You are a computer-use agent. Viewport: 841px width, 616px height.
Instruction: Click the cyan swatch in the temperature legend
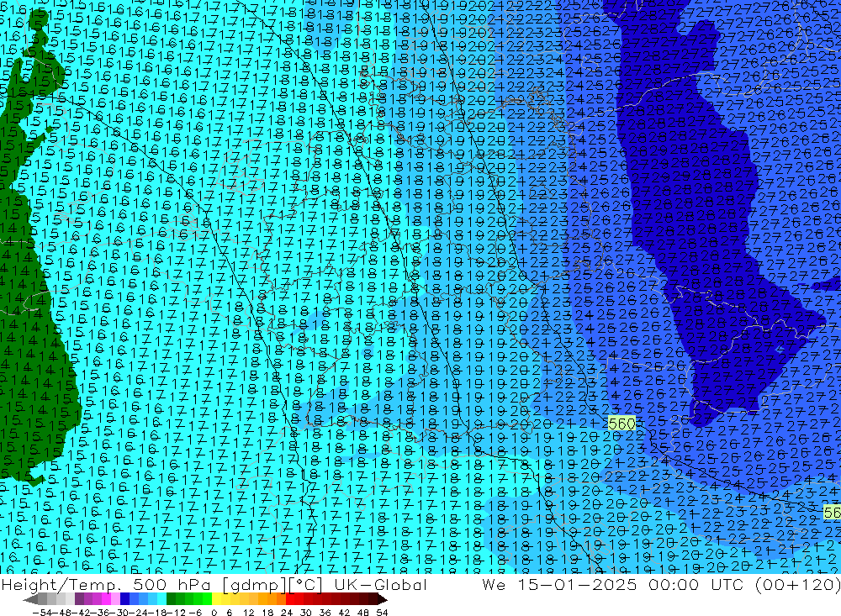point(161,599)
